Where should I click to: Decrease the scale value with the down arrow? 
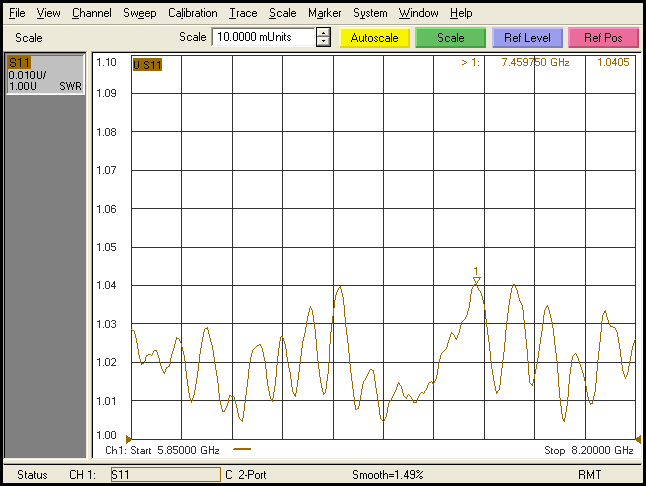tap(323, 42)
